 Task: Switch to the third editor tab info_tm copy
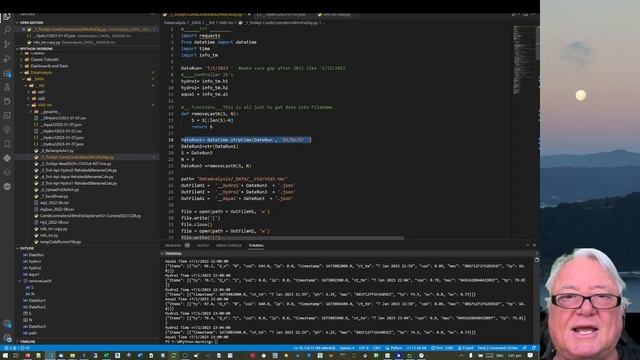[x=336, y=15]
